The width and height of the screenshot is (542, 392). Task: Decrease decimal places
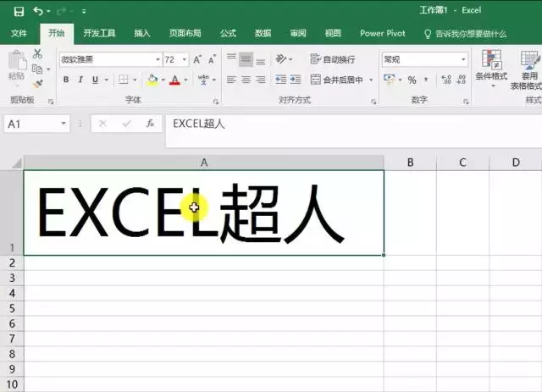pyautogui.click(x=462, y=80)
